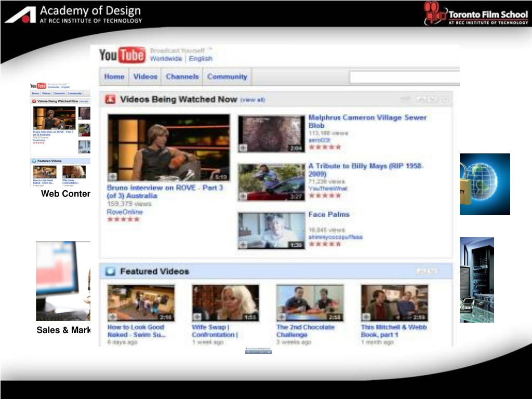Click the Face Palms title link

point(329,215)
